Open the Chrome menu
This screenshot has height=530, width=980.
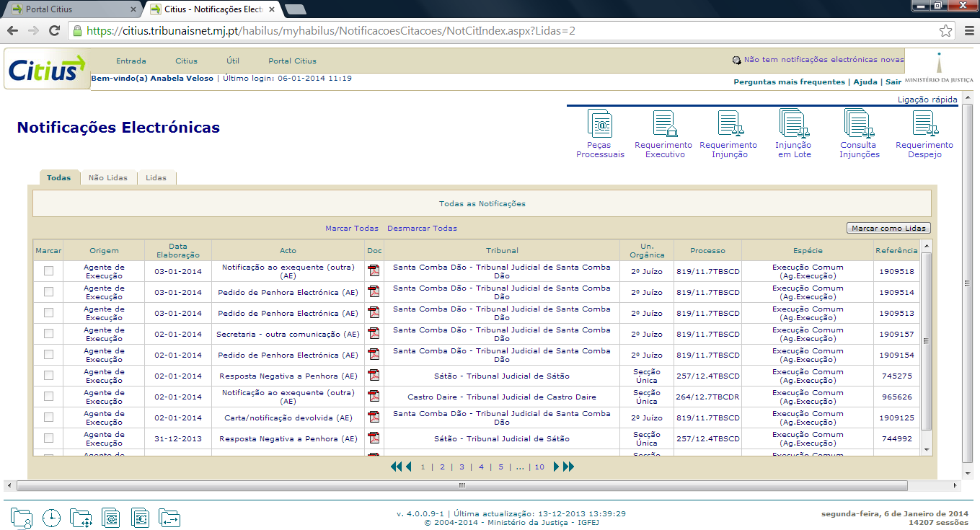968,31
